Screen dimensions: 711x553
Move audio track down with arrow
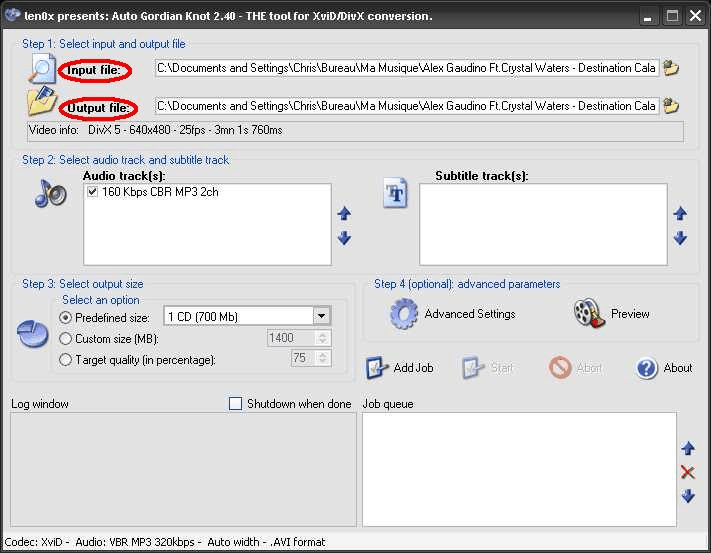pyautogui.click(x=344, y=238)
